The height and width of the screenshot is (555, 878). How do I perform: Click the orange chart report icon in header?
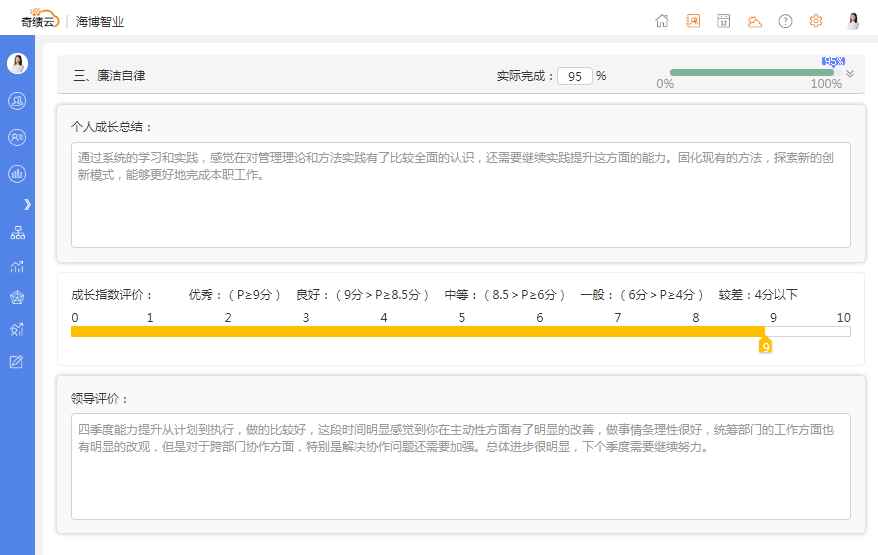[x=693, y=21]
